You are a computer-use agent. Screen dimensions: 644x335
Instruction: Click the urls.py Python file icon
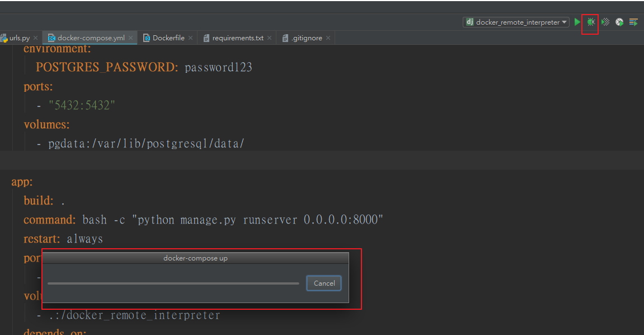tap(4, 38)
